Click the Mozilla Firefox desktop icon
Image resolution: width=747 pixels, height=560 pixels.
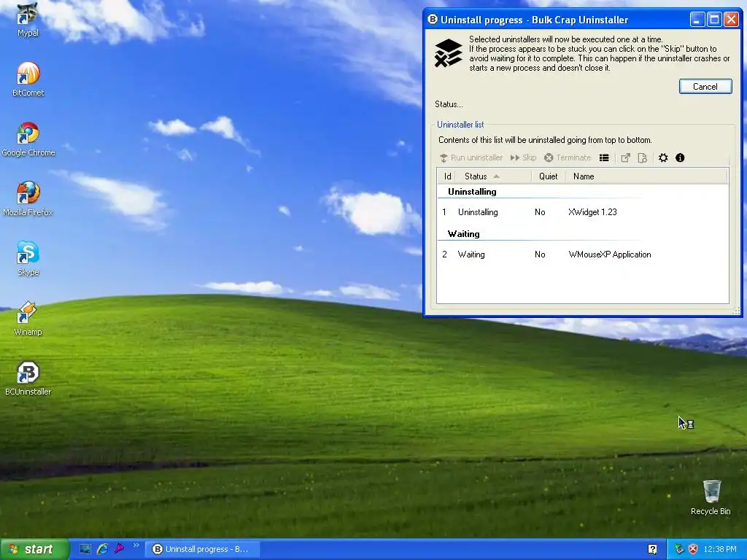pyautogui.click(x=28, y=199)
